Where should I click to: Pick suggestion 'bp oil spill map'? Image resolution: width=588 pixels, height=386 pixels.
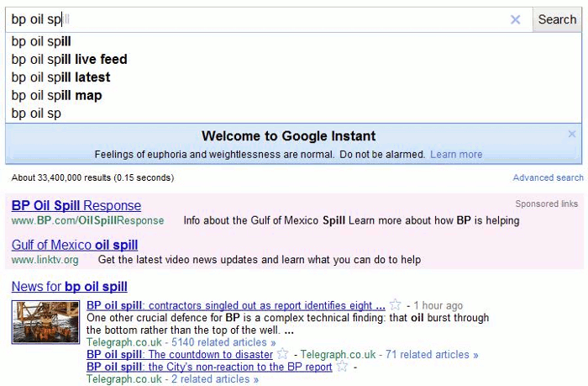pos(293,95)
